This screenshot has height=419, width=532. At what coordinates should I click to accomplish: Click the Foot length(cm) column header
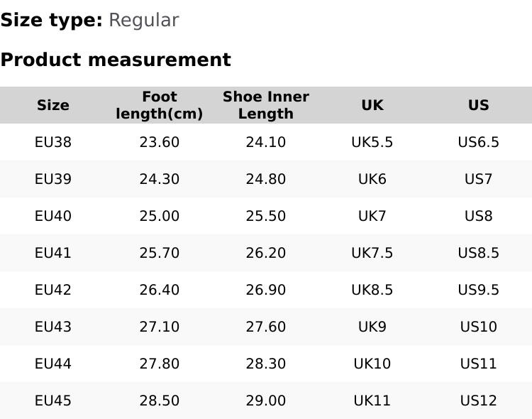160,105
